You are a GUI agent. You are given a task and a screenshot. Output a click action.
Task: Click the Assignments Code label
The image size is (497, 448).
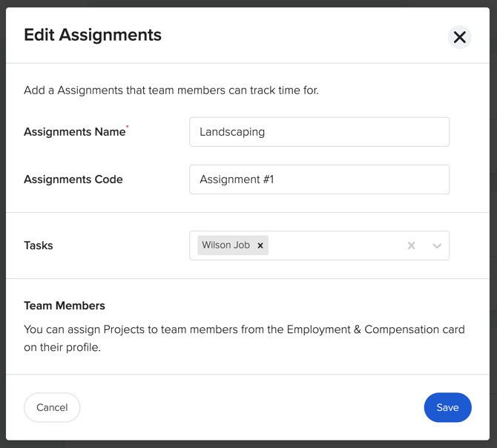click(73, 179)
